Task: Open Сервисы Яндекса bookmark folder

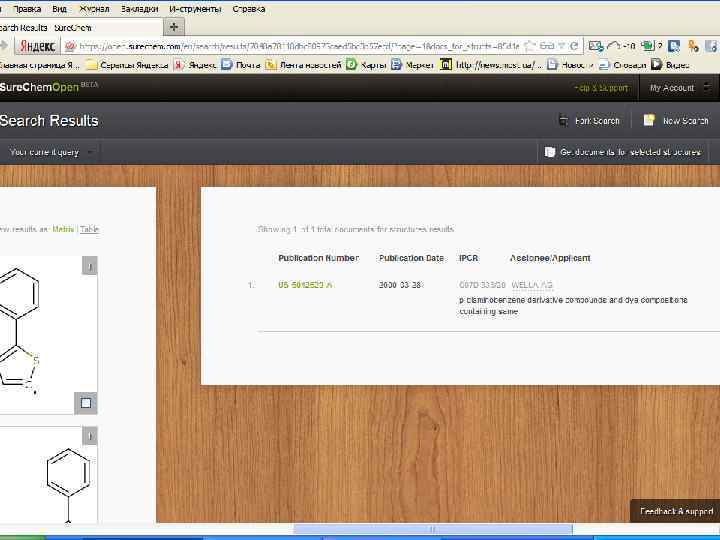Action: [128, 65]
